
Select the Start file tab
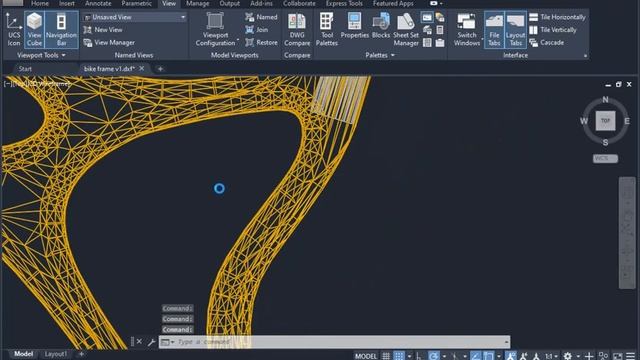click(x=25, y=69)
